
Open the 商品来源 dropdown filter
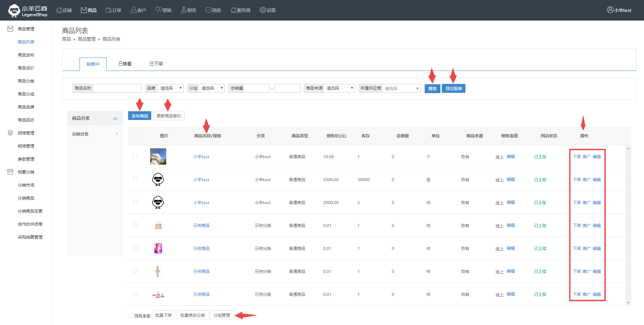pyautogui.click(x=339, y=88)
